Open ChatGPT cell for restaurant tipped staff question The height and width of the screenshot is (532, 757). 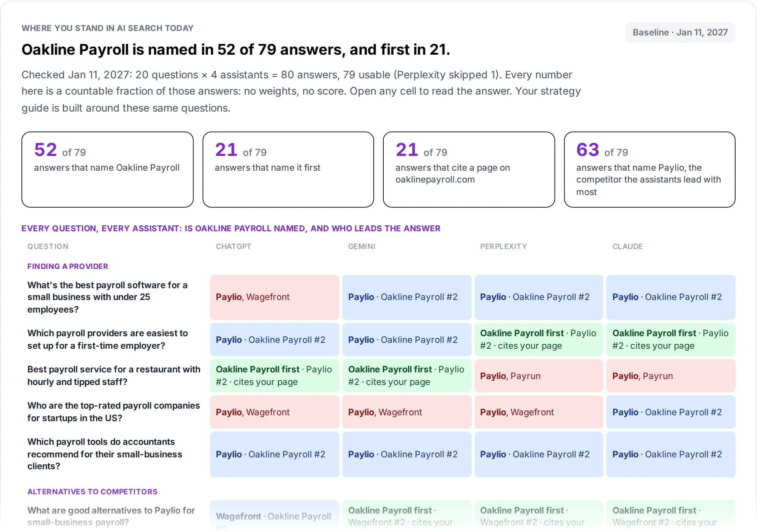tap(275, 376)
